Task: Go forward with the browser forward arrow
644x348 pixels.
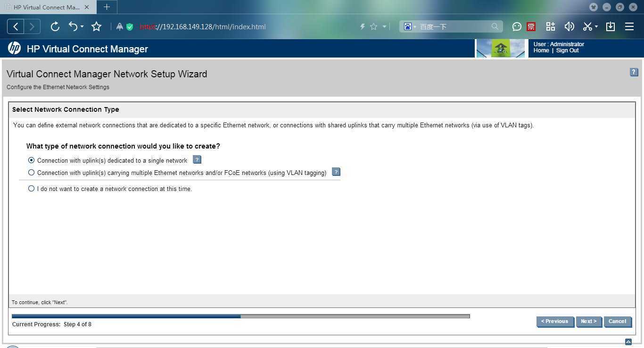Action: click(x=32, y=27)
